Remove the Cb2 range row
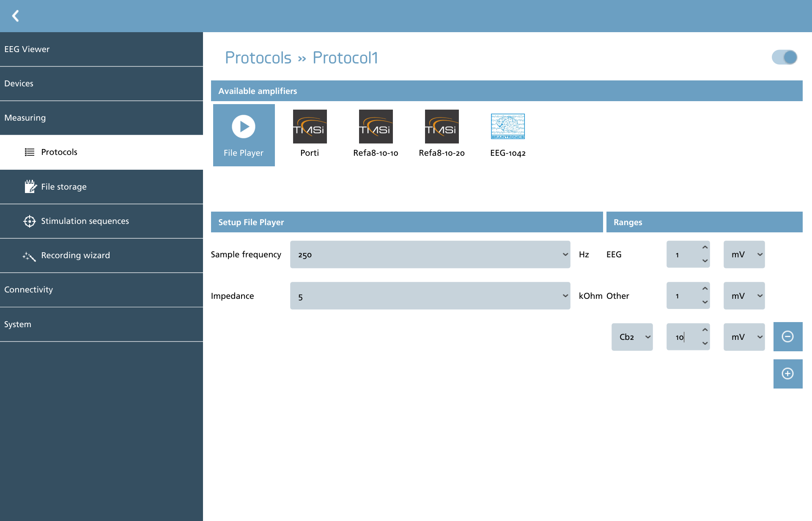Image resolution: width=812 pixels, height=521 pixels. [788, 336]
